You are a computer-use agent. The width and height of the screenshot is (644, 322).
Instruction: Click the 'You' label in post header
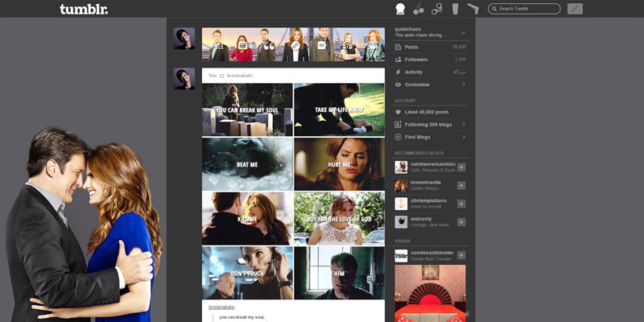coord(213,76)
